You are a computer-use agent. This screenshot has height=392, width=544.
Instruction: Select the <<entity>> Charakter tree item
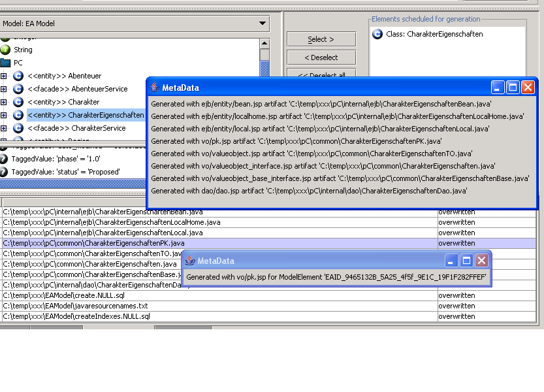coord(63,102)
